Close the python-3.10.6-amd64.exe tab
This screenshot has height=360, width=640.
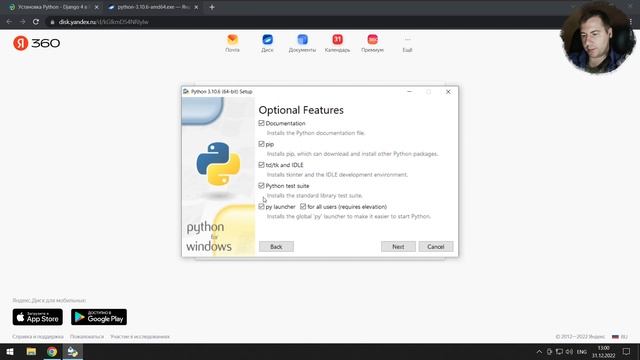tap(196, 7)
